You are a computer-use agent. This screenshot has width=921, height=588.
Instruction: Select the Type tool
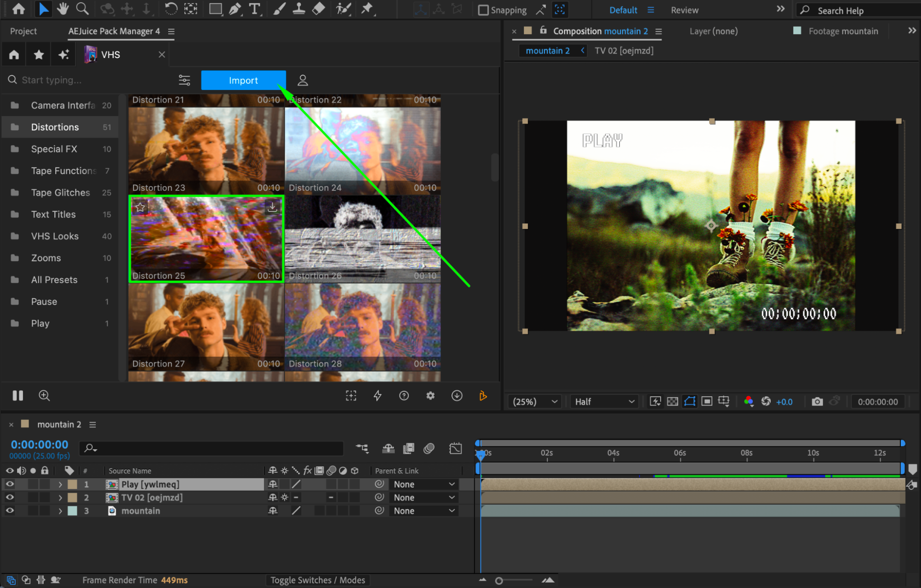click(x=254, y=9)
